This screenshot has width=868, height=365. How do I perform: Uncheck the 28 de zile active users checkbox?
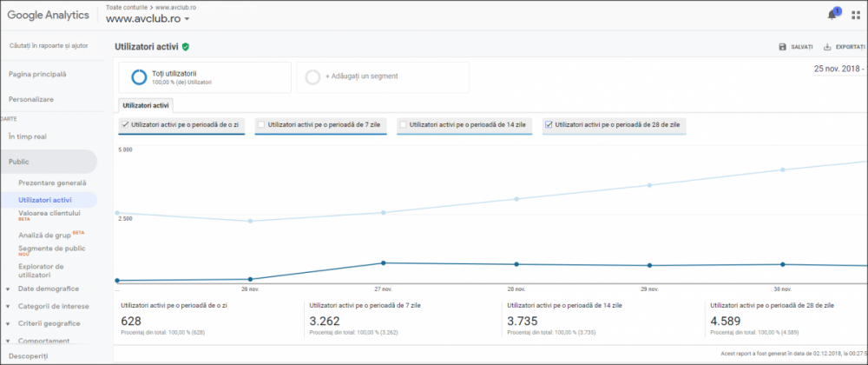tap(549, 125)
